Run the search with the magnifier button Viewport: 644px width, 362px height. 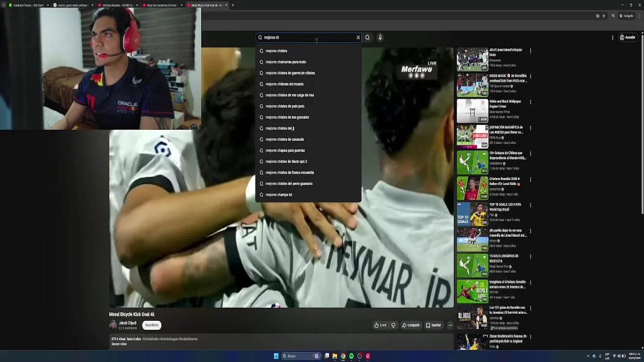(x=367, y=37)
